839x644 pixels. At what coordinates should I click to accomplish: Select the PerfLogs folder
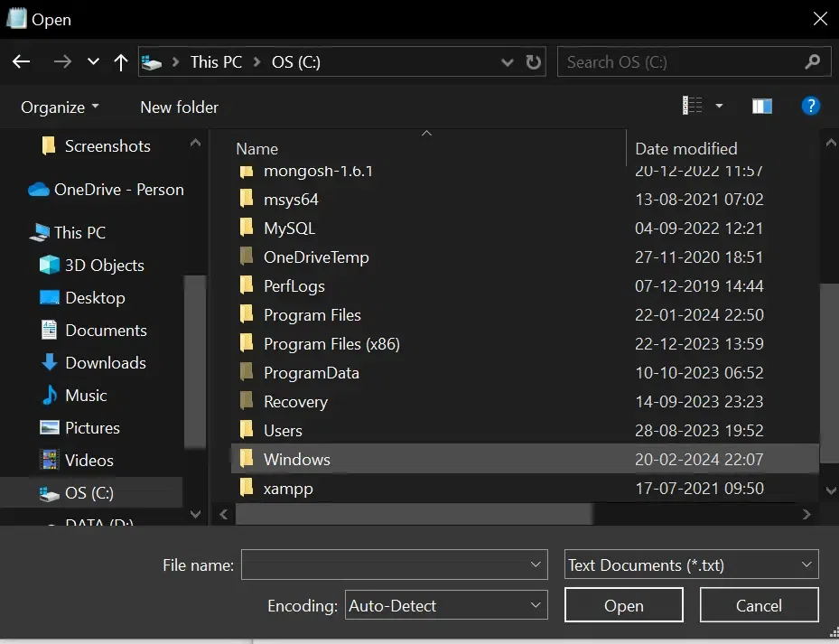(294, 286)
